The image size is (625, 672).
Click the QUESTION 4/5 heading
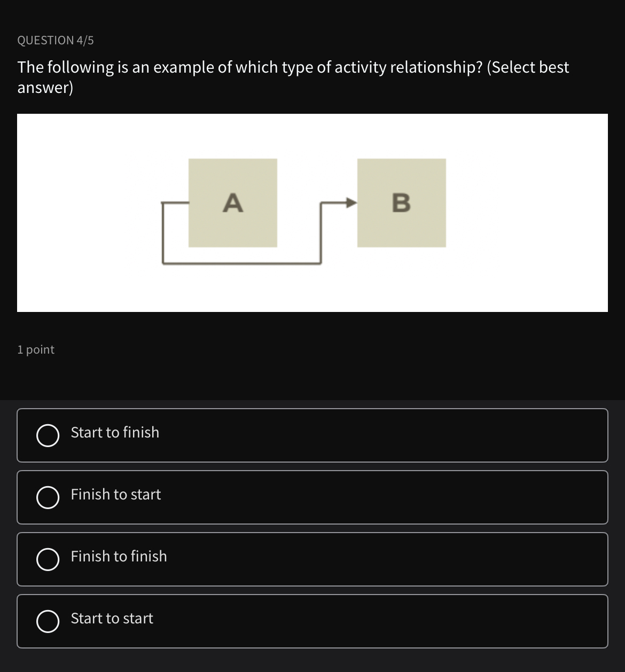56,40
